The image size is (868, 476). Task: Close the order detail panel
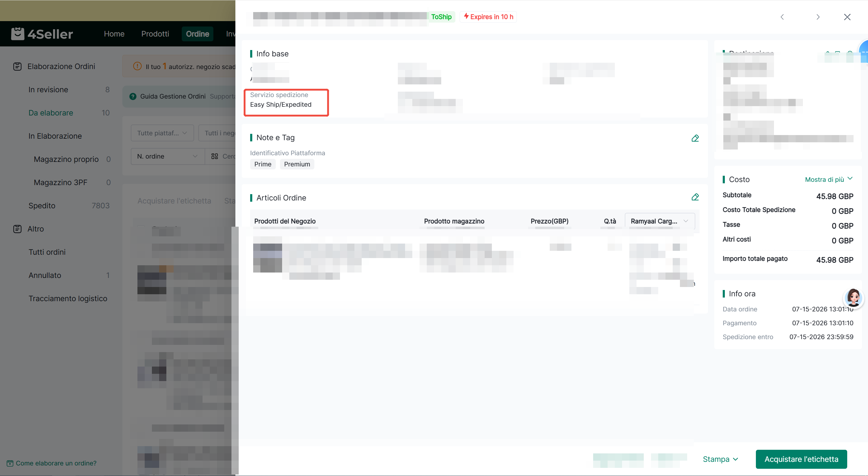[847, 17]
